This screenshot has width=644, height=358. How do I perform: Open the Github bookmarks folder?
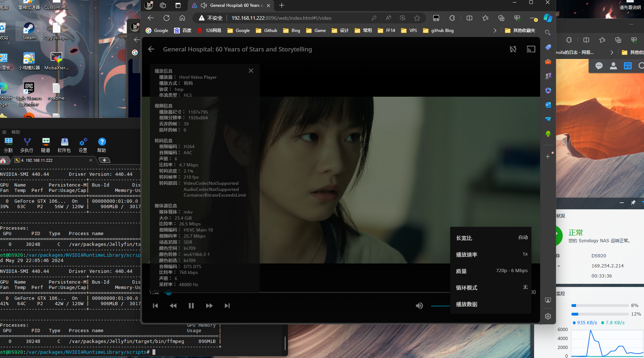point(266,31)
